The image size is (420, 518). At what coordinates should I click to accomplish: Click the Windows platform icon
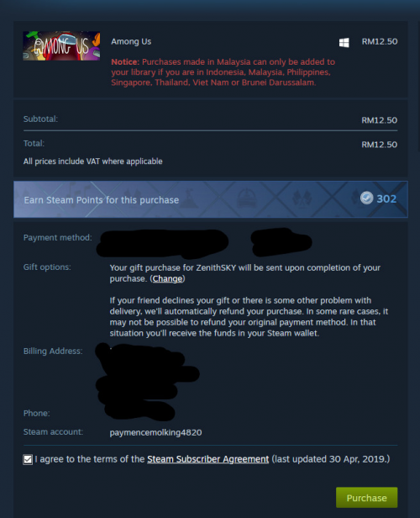coord(344,42)
